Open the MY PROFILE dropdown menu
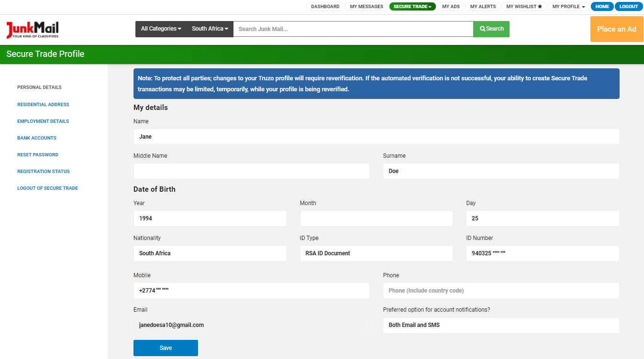 (x=568, y=6)
